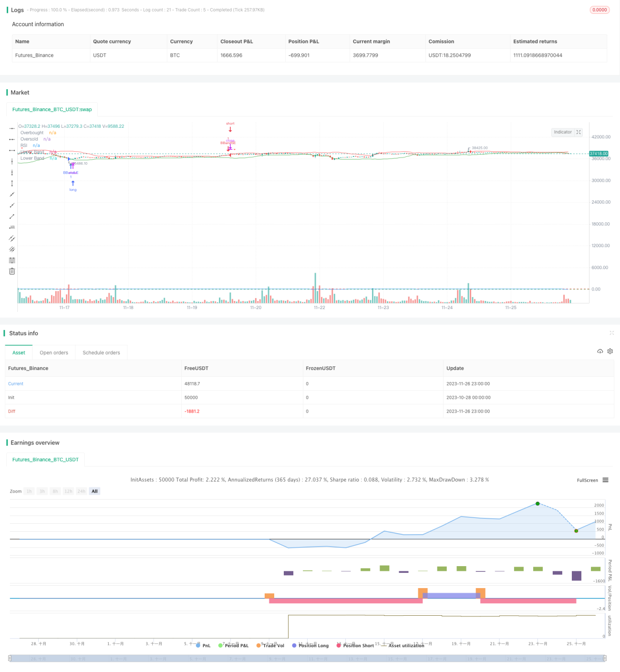Open the Futures_Binance_BTC_USDT:swap market tab

point(52,109)
